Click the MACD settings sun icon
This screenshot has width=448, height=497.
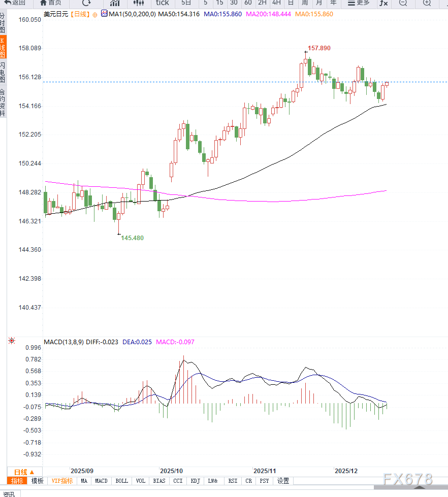coord(12,341)
